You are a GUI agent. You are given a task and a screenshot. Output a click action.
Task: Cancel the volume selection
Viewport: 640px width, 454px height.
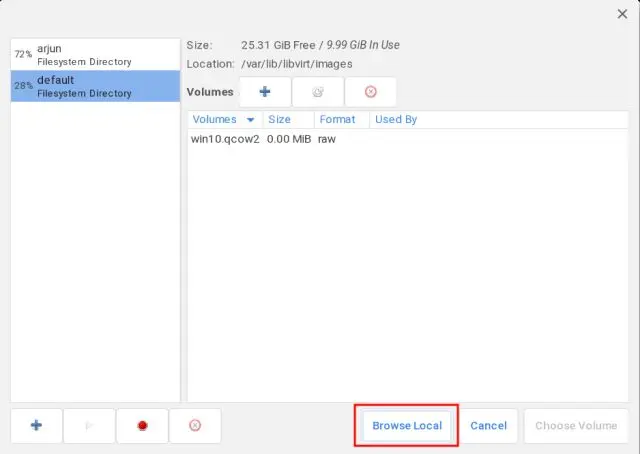click(488, 425)
